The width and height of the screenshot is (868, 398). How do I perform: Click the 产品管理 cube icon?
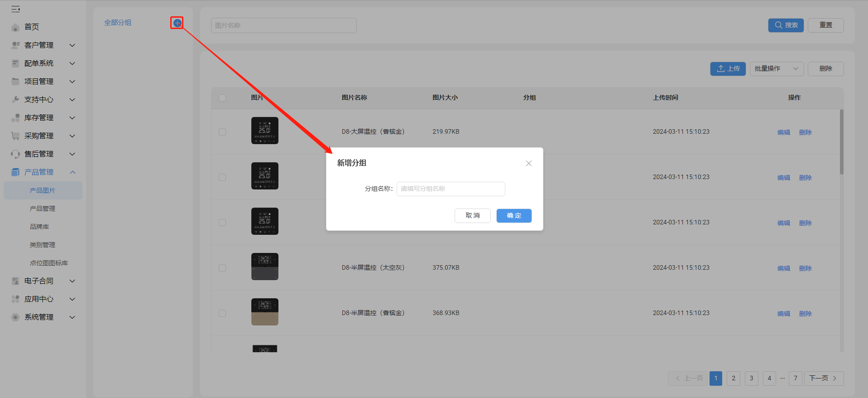[x=15, y=172]
